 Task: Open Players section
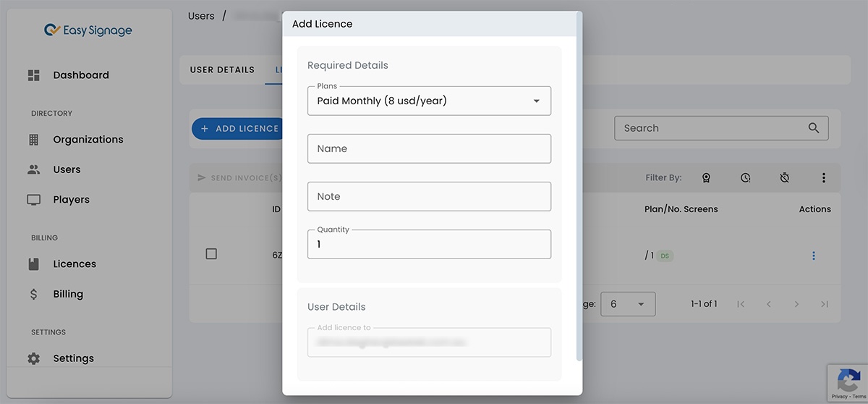coord(71,200)
